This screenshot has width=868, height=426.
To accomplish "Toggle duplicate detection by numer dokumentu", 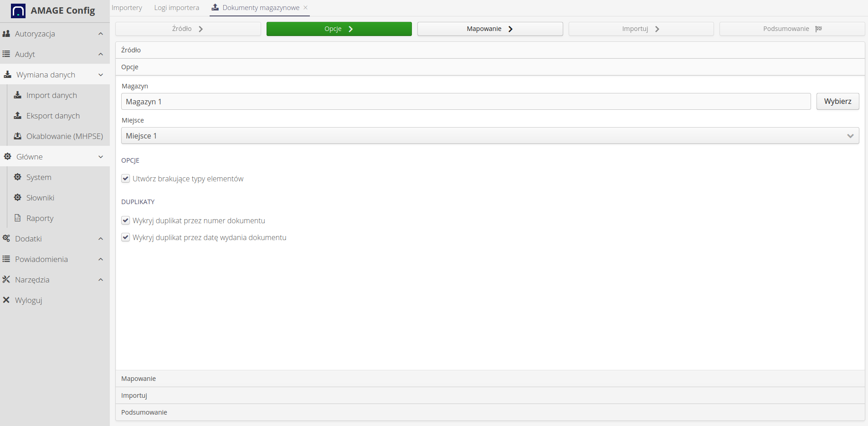I will click(126, 221).
